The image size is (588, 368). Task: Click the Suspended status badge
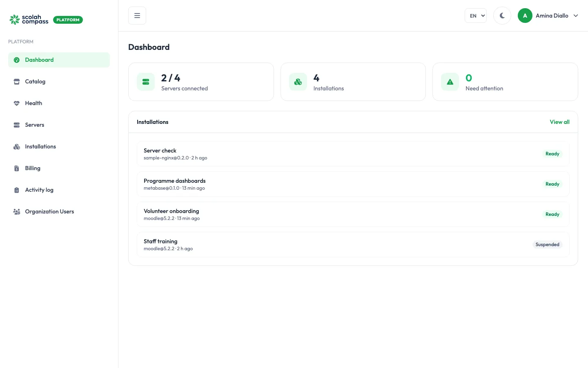click(547, 245)
